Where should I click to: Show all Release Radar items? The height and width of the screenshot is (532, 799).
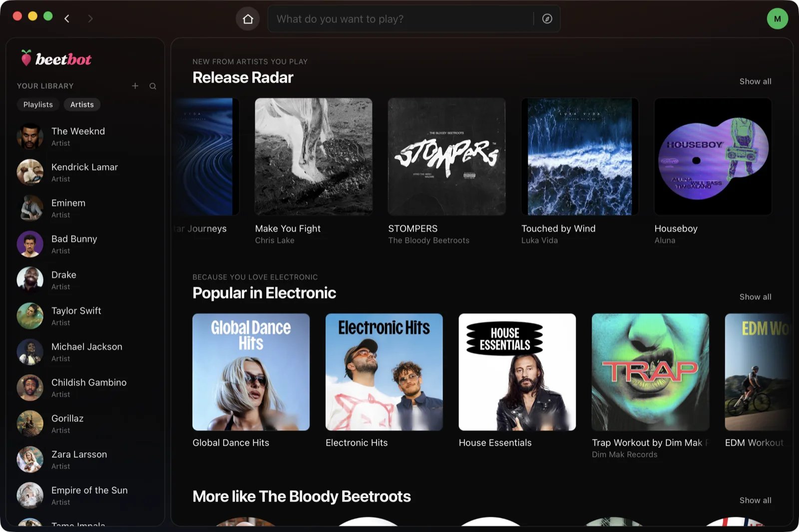click(755, 81)
